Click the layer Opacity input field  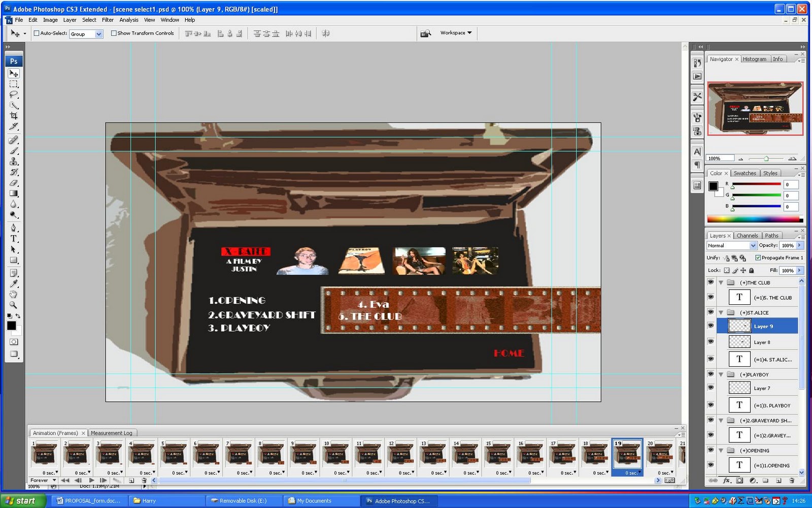(788, 245)
